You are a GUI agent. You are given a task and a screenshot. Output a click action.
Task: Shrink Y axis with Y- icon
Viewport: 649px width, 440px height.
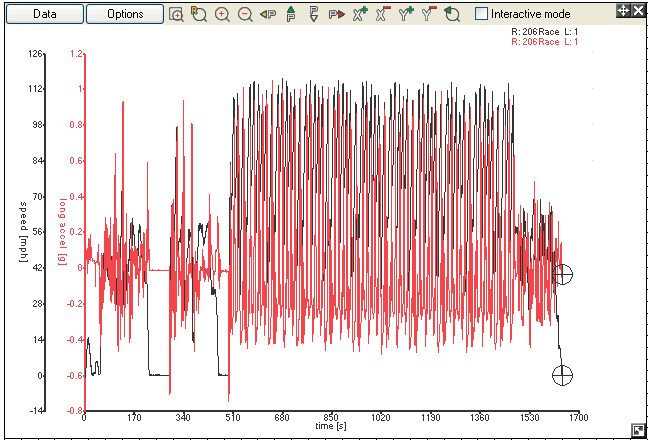tap(428, 14)
